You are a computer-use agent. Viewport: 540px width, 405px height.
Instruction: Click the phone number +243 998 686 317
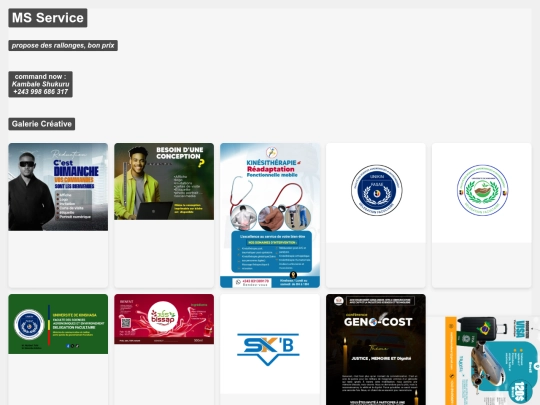point(40,92)
